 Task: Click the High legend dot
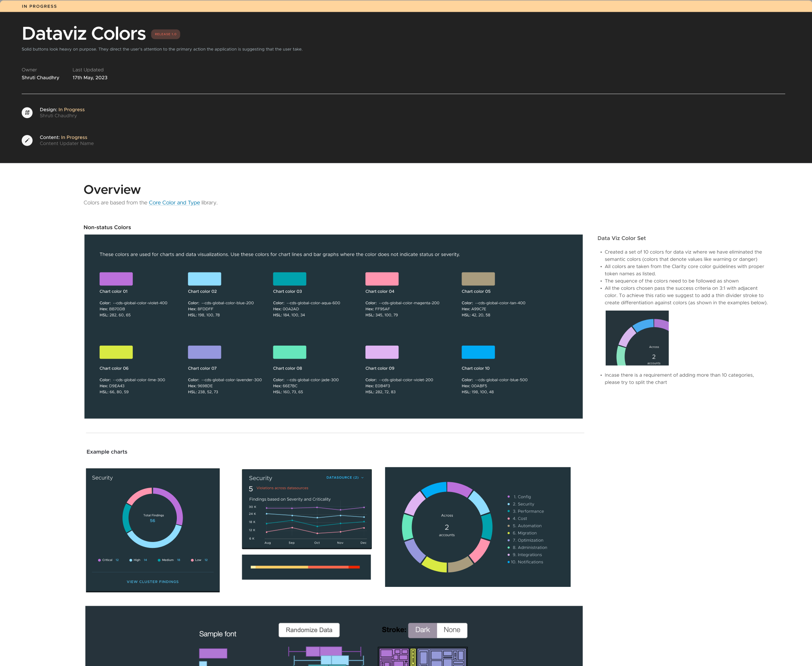pyautogui.click(x=131, y=560)
